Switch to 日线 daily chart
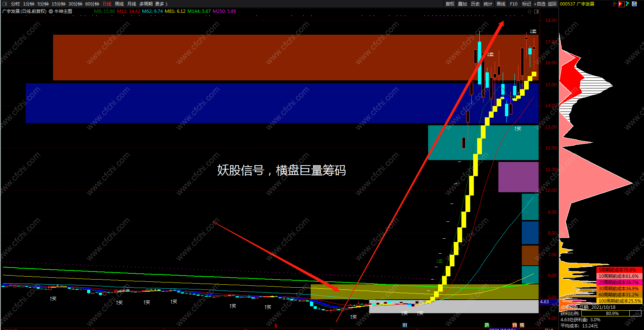644x330 pixels. point(107,4)
